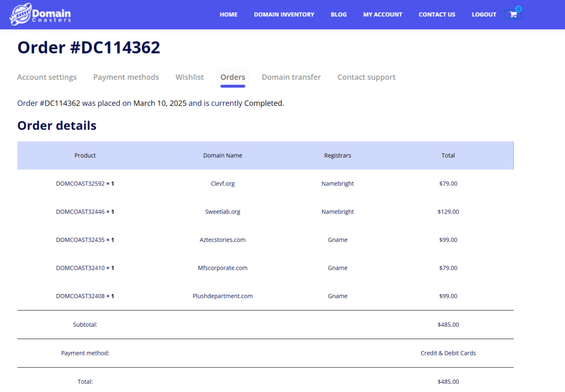Click product DOMCOAST32435

80,240
